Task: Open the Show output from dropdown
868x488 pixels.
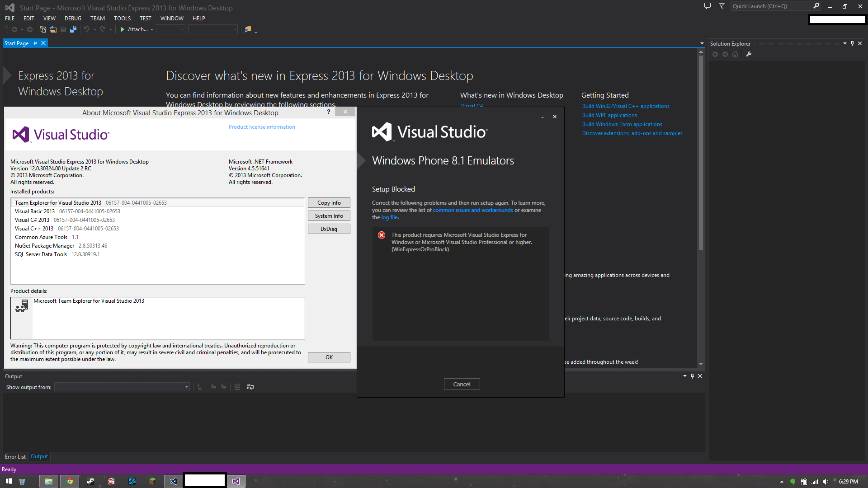Action: [186, 387]
